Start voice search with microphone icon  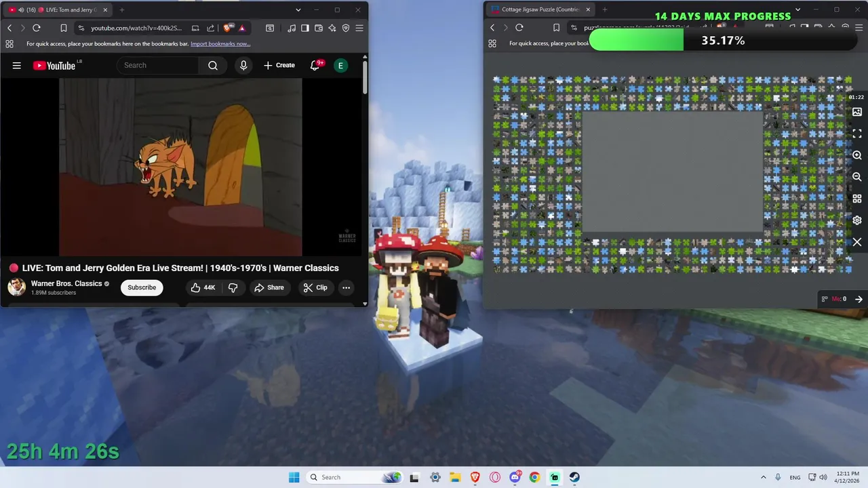coord(243,65)
